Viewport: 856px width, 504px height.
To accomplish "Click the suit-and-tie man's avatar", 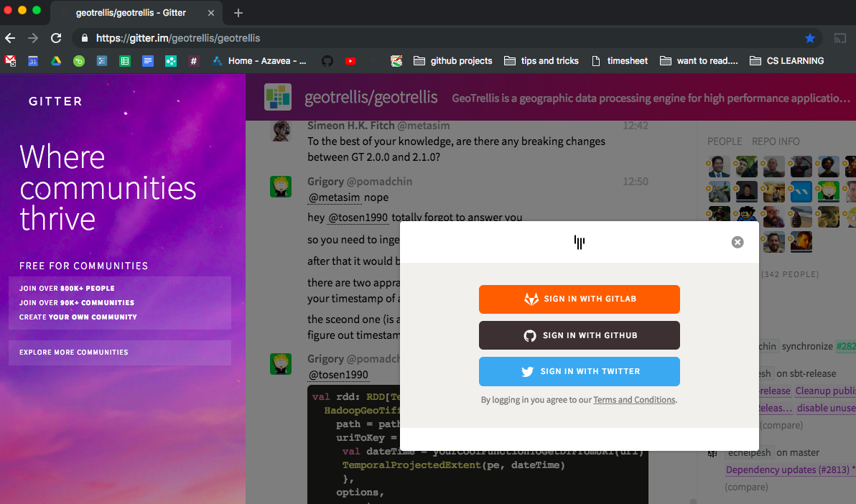I will click(x=720, y=167).
